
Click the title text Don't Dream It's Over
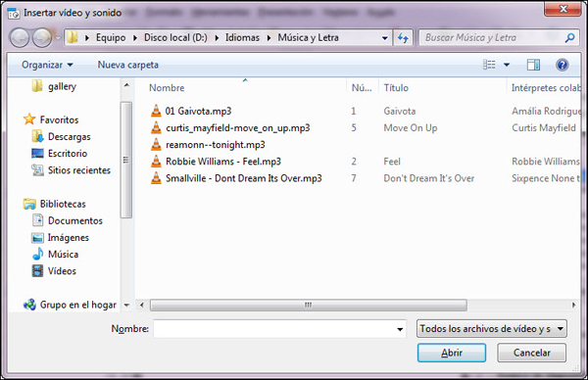428,178
